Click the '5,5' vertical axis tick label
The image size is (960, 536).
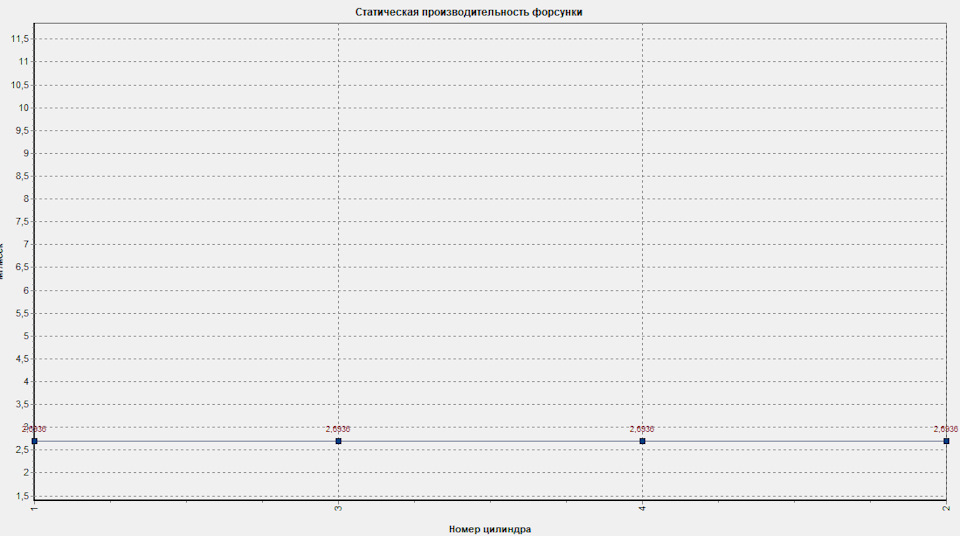[22, 313]
